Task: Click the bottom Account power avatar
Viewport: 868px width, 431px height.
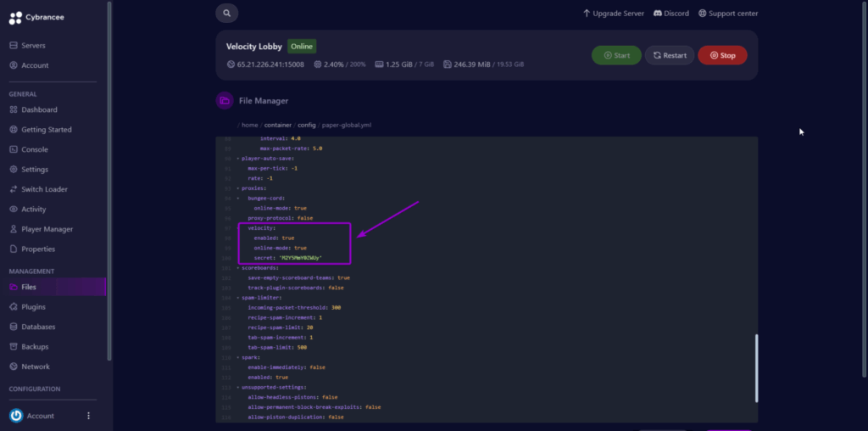Action: coord(16,416)
